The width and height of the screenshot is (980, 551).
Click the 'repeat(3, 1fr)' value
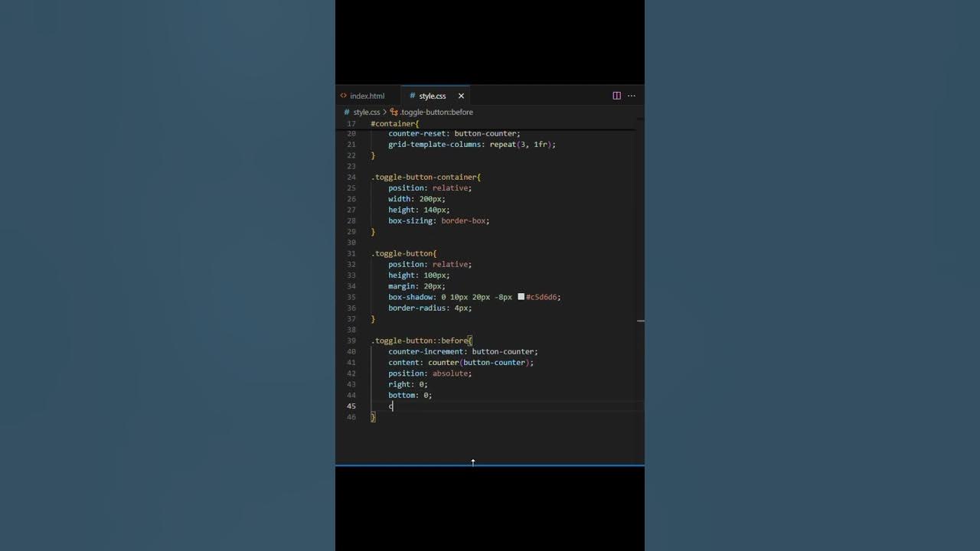(521, 144)
